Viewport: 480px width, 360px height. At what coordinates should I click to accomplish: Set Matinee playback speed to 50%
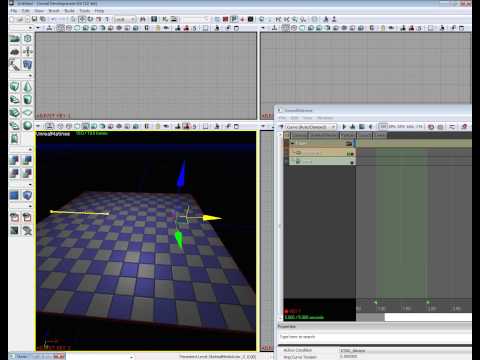(x=401, y=127)
